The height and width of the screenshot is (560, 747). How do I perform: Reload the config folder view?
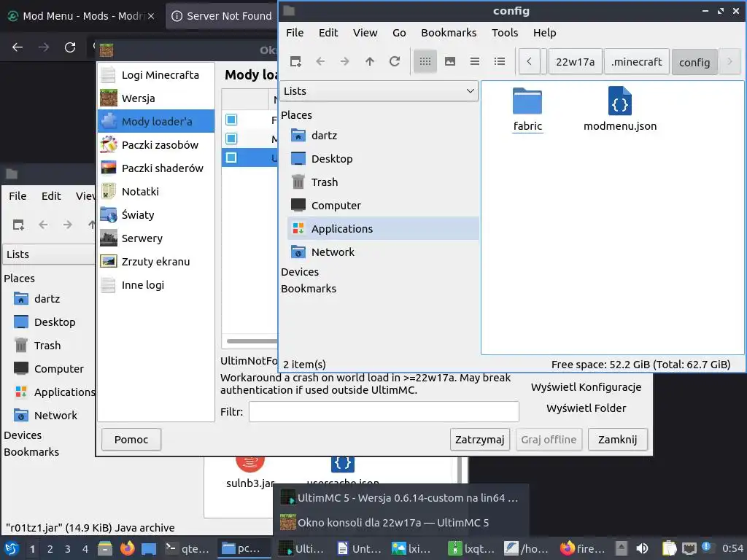tap(395, 61)
